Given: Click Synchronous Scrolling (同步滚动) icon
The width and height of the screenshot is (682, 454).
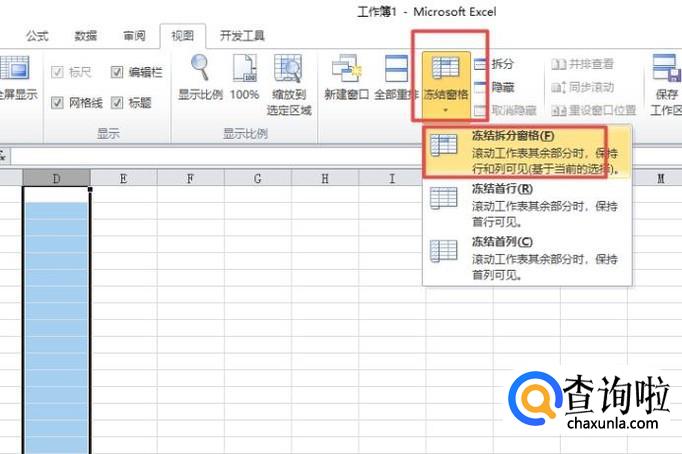Looking at the screenshot, I should pos(558,87).
